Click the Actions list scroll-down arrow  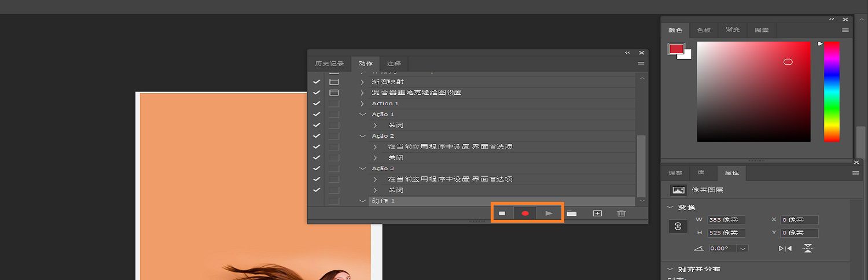click(641, 201)
